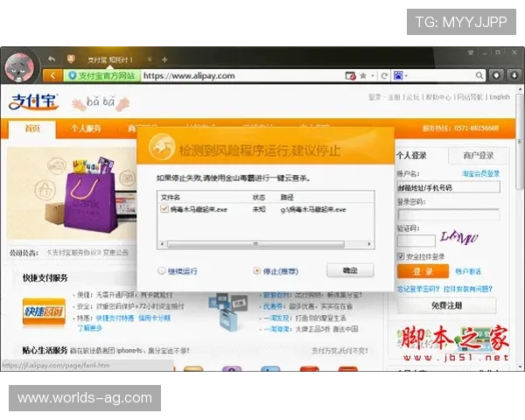Click the 未知 status cell in file list
Screen dimensions: 525x420
coord(259,209)
